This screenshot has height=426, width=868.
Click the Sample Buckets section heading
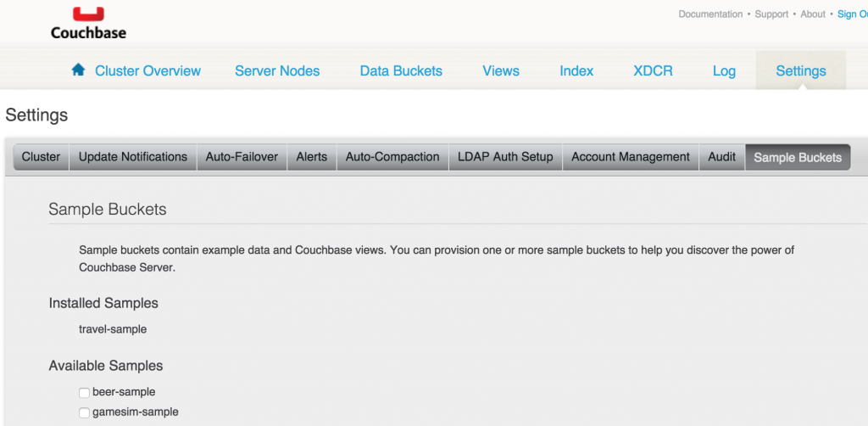(x=108, y=210)
